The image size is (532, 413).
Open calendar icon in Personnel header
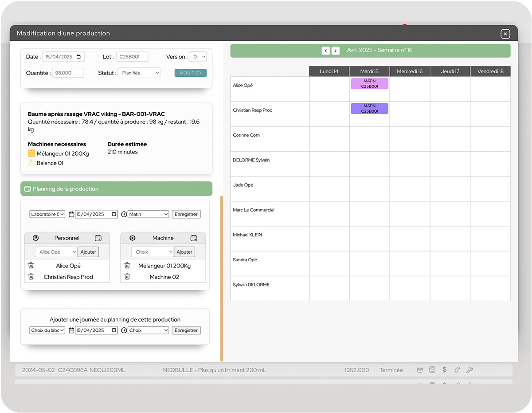point(98,238)
